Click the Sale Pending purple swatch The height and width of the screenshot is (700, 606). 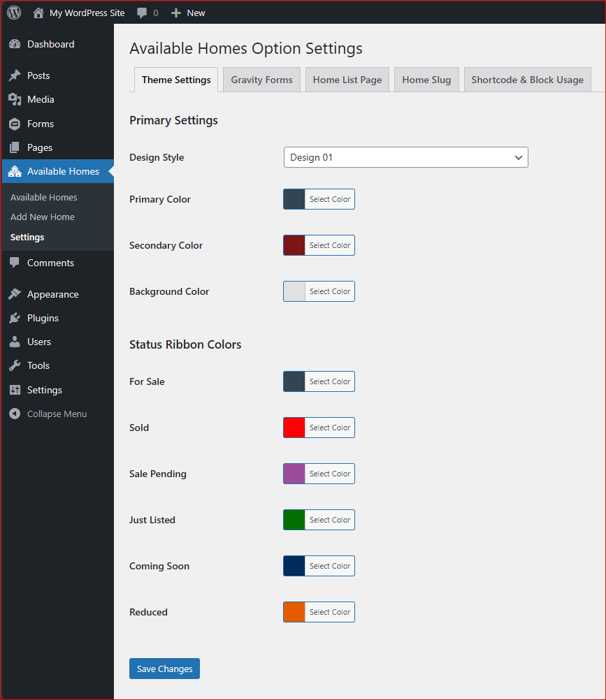point(294,474)
